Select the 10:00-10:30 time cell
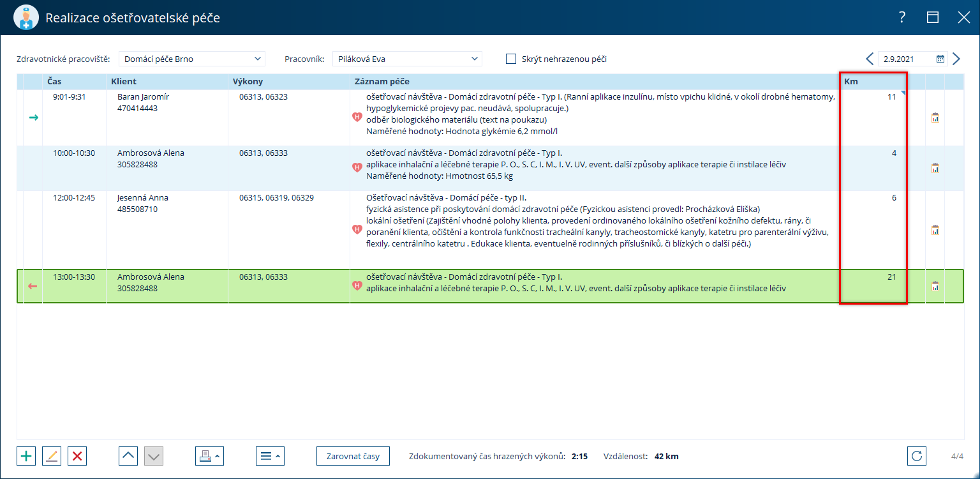The height and width of the screenshot is (479, 980). (x=74, y=153)
